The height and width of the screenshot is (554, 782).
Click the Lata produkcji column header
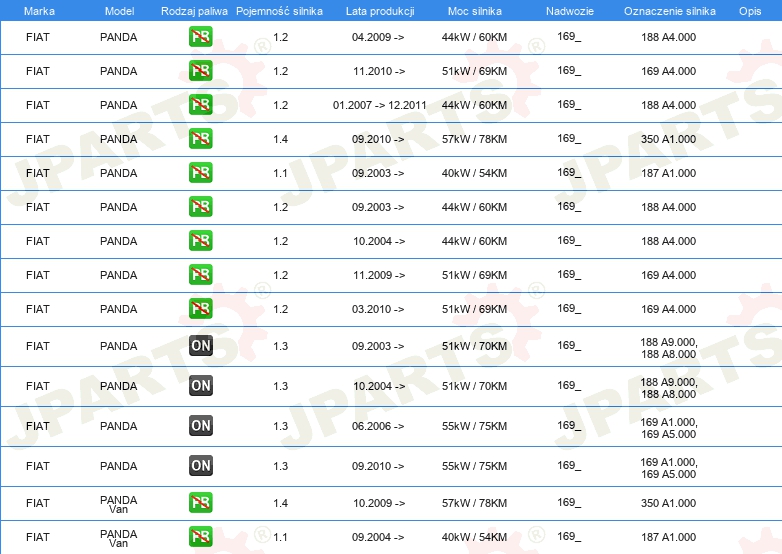click(380, 11)
